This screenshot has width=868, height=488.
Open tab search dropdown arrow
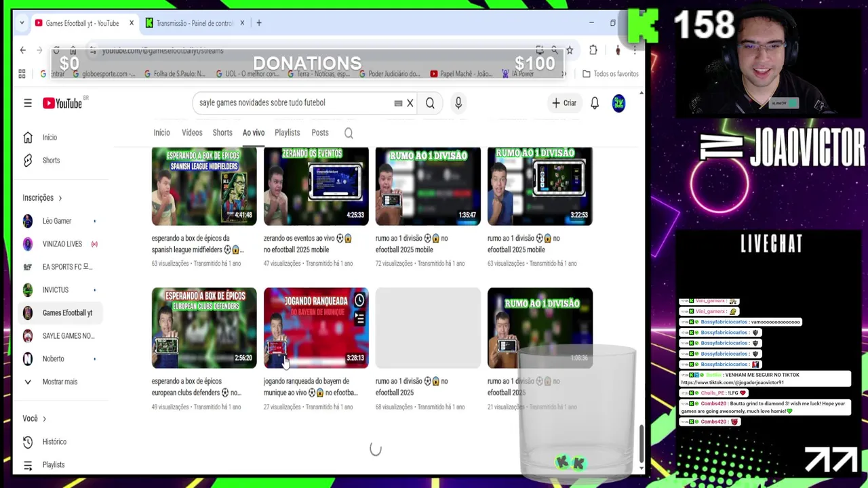[x=22, y=23]
